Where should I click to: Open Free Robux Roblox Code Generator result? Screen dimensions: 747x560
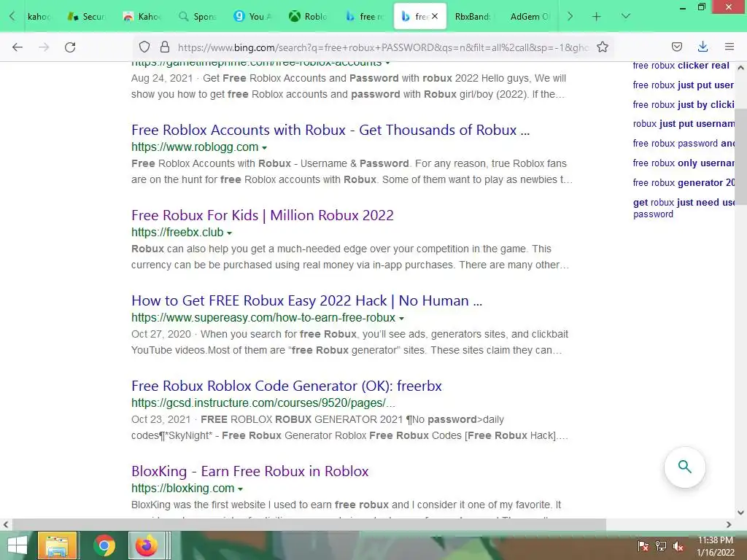pyautogui.click(x=286, y=386)
